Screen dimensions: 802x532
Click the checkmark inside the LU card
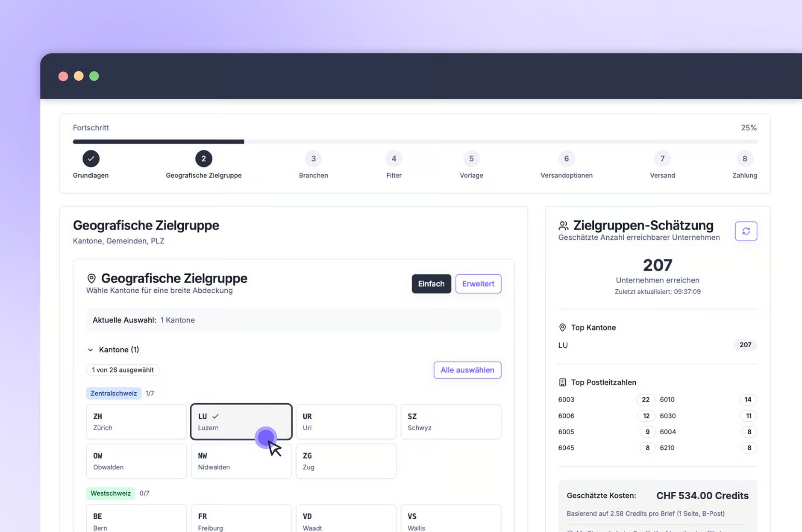(x=215, y=416)
